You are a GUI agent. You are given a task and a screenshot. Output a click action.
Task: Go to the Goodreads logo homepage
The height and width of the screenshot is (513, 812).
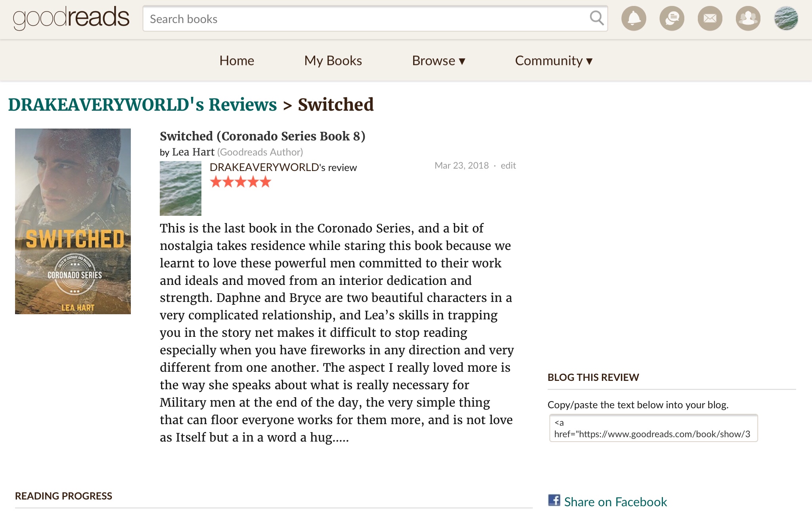(x=71, y=18)
